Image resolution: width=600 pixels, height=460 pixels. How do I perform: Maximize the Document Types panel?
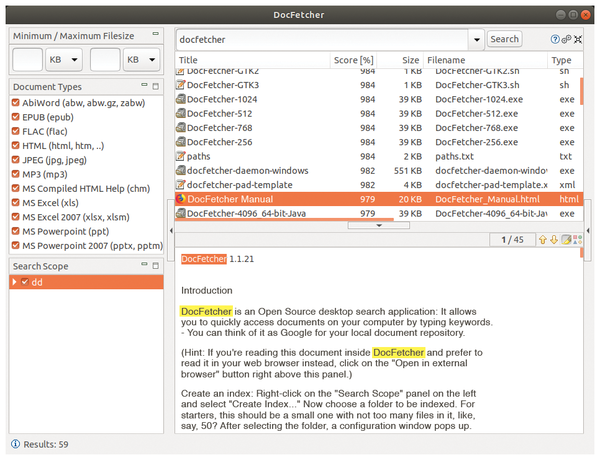(x=156, y=86)
